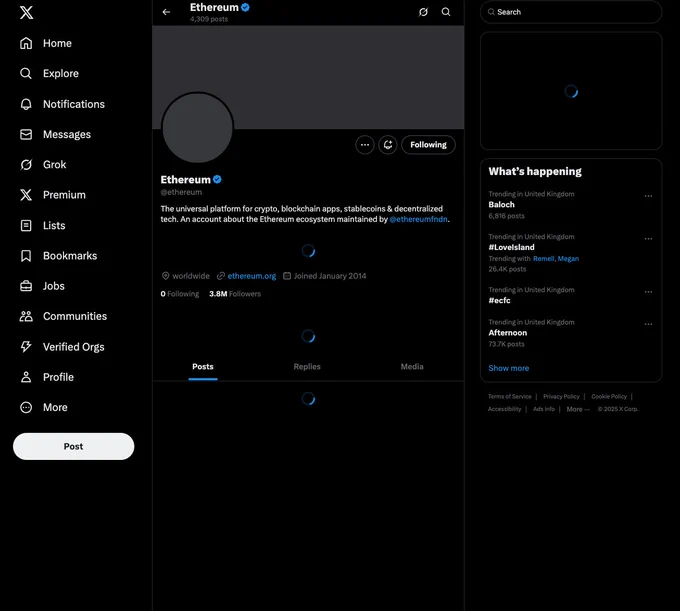680x611 pixels.
Task: View the 0 Following list
Action: coord(180,294)
